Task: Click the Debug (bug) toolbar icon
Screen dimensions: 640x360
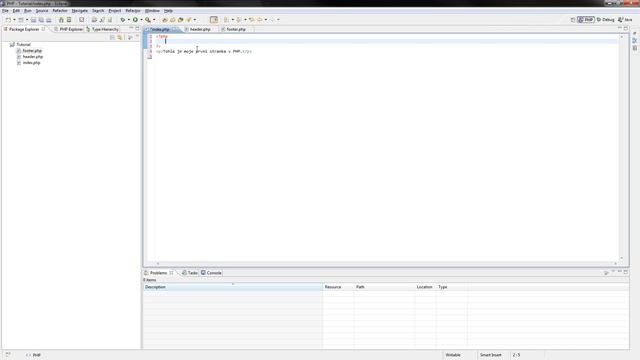Action: coord(122,20)
